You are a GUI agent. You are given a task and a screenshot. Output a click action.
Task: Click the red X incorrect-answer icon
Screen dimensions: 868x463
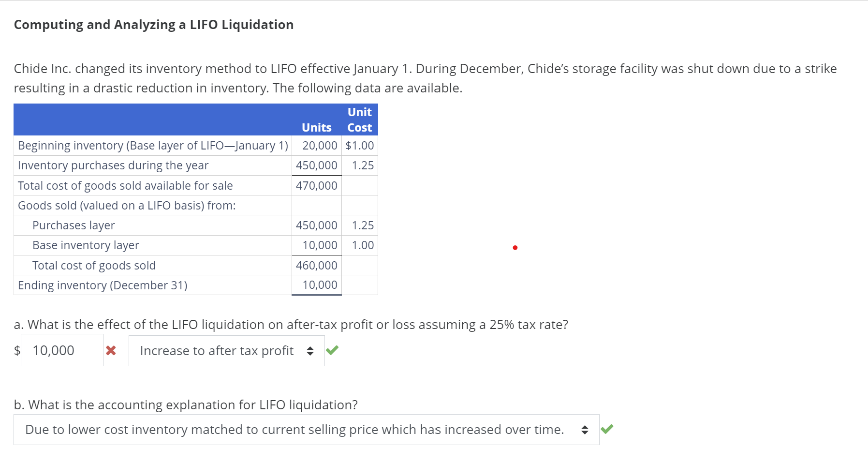(111, 351)
